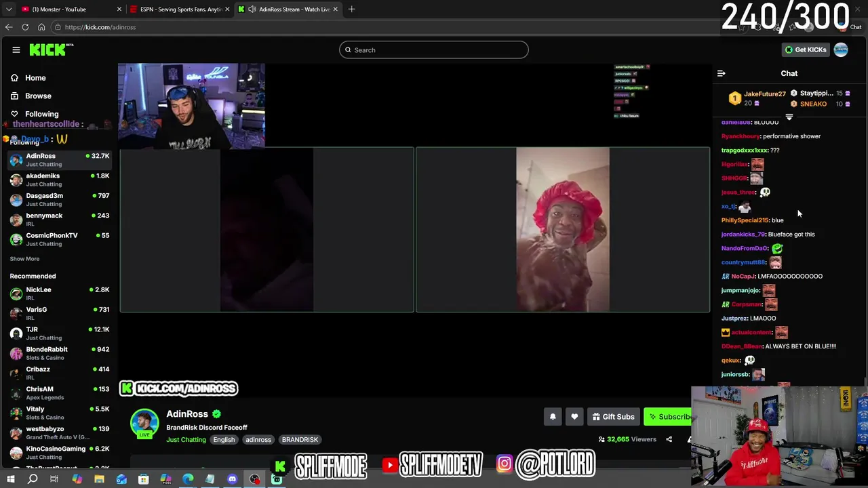Open browser tab search dropdown
This screenshot has width=868, height=488.
point(9,9)
